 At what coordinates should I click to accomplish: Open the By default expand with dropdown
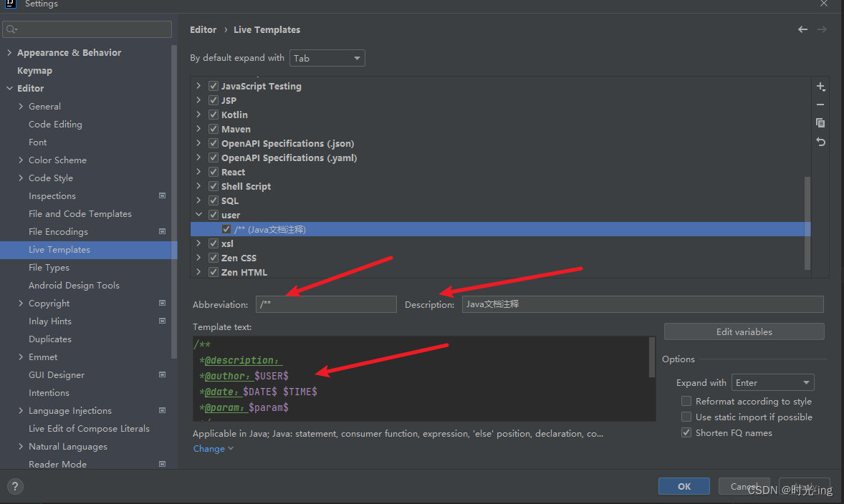click(x=327, y=58)
